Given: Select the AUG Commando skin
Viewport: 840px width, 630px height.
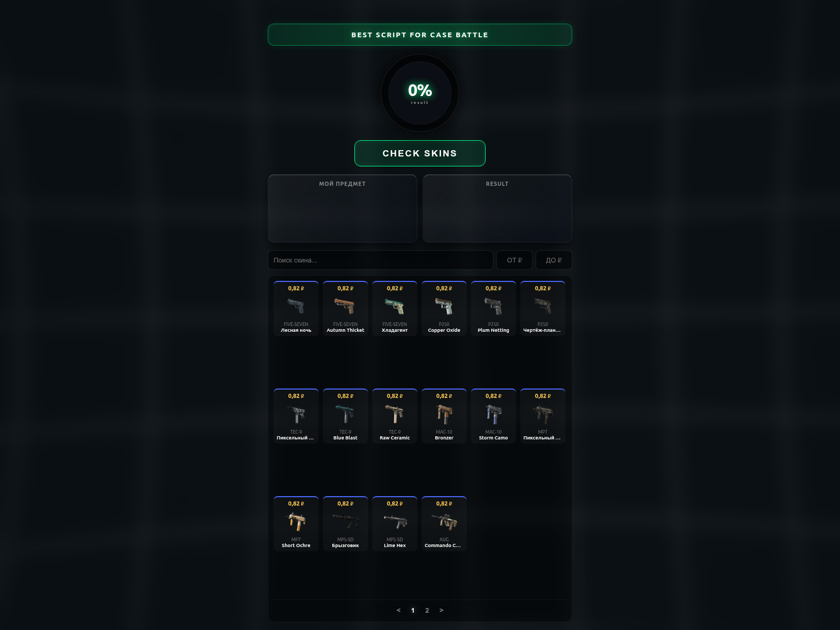Looking at the screenshot, I should pyautogui.click(x=444, y=523).
